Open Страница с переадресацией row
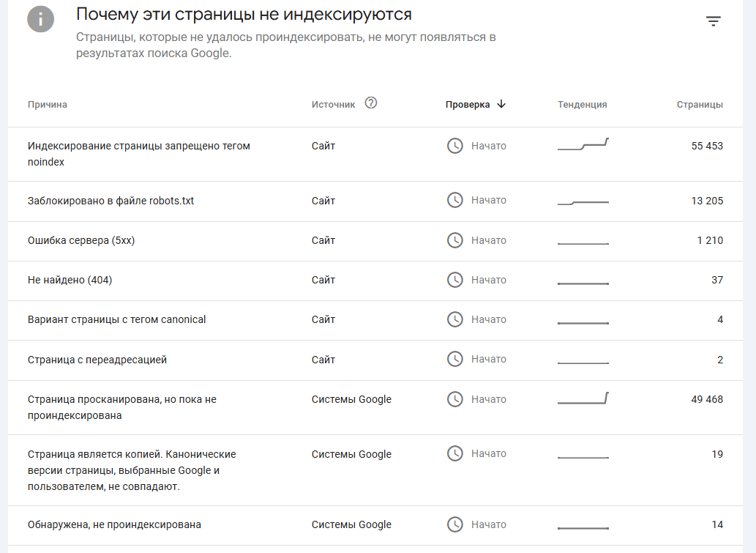756x553 pixels. coord(375,360)
